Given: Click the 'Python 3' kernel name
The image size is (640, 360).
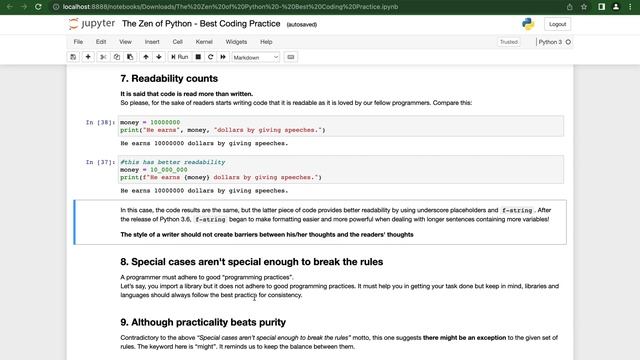Looking at the screenshot, I should [x=550, y=42].
